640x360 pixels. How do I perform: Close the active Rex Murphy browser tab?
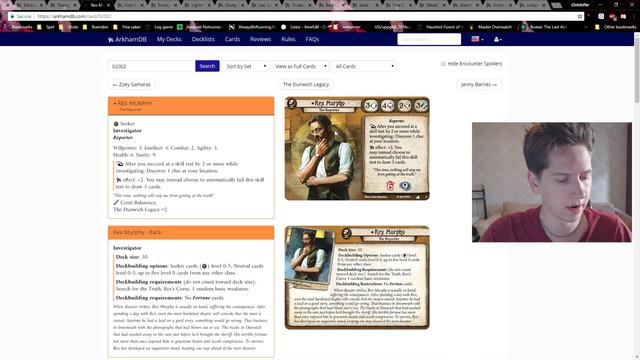[x=108, y=5]
